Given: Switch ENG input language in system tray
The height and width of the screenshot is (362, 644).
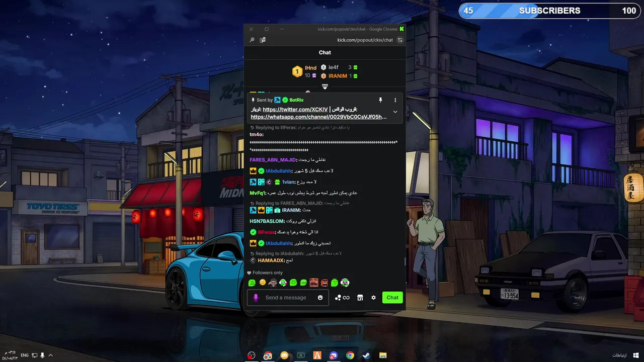Looking at the screenshot, I should [x=25, y=355].
